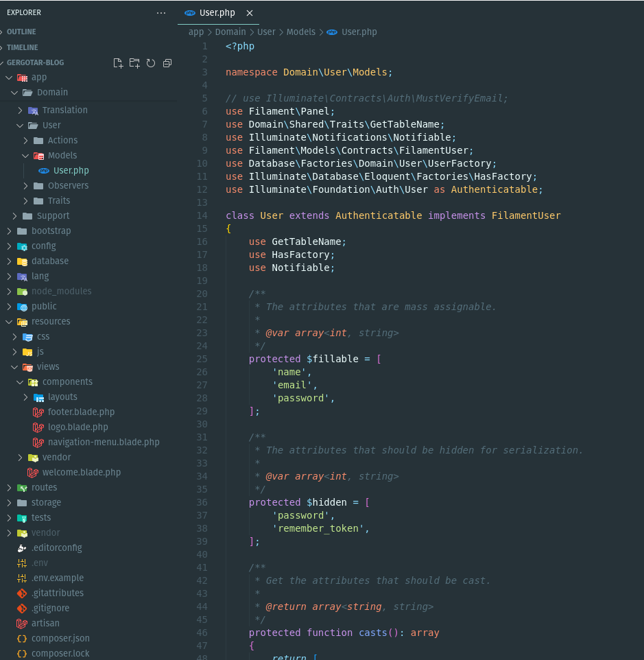
Task: Click the New File icon in Explorer
Action: tap(118, 62)
